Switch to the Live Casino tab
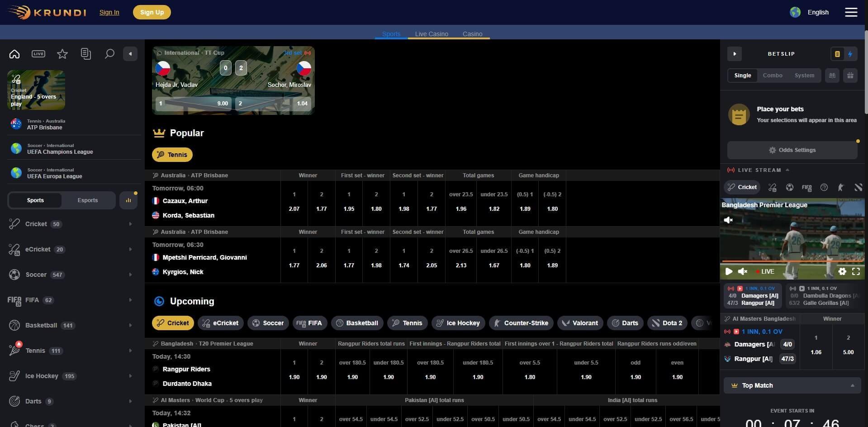This screenshot has height=427, width=868. [x=432, y=34]
